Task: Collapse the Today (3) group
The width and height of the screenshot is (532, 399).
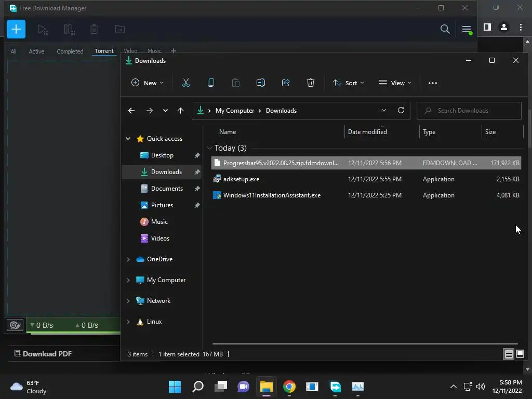Action: pyautogui.click(x=209, y=148)
